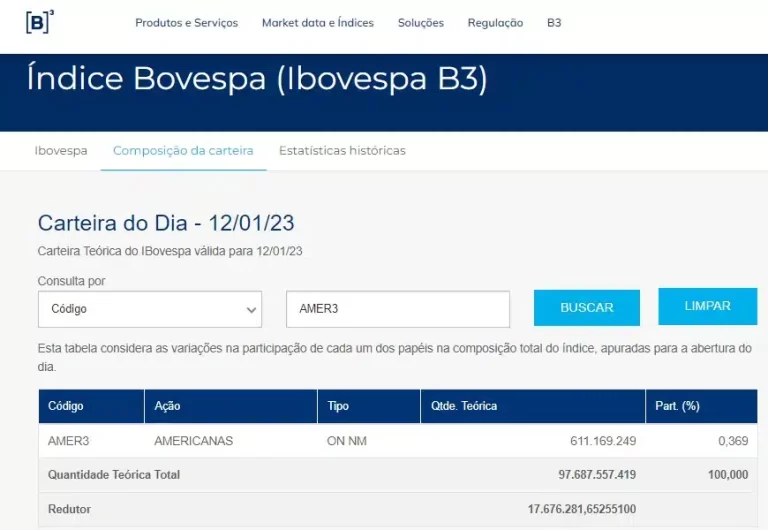Sort by the Código column header
Viewport: 768px width, 530px height.
(92, 406)
